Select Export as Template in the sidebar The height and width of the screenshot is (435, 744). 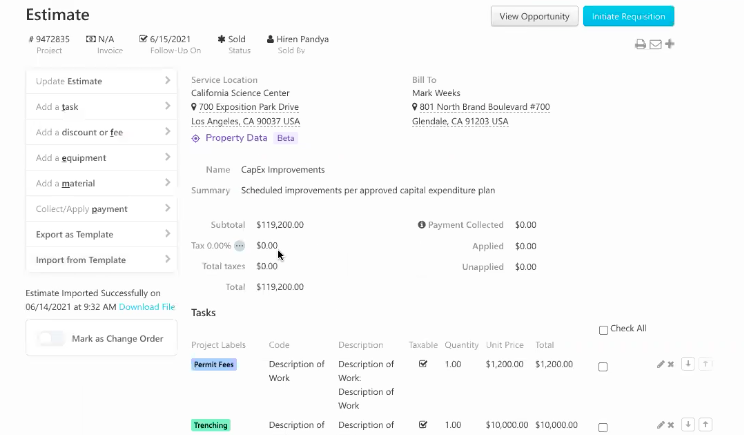coord(102,234)
